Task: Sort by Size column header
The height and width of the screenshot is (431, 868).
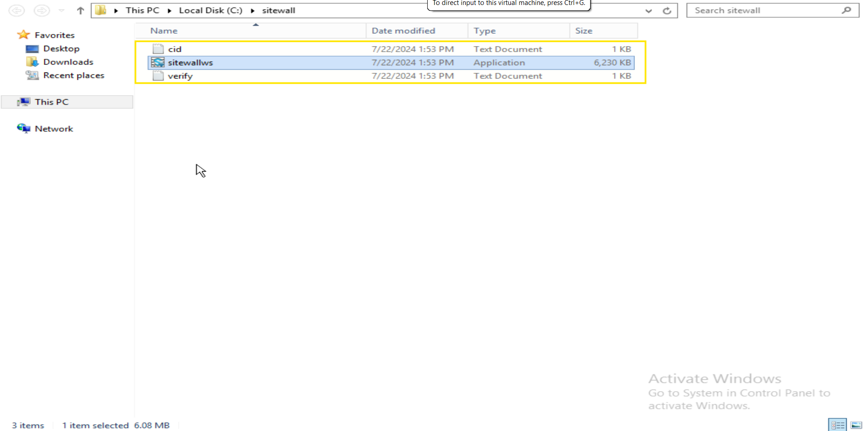Action: (604, 31)
